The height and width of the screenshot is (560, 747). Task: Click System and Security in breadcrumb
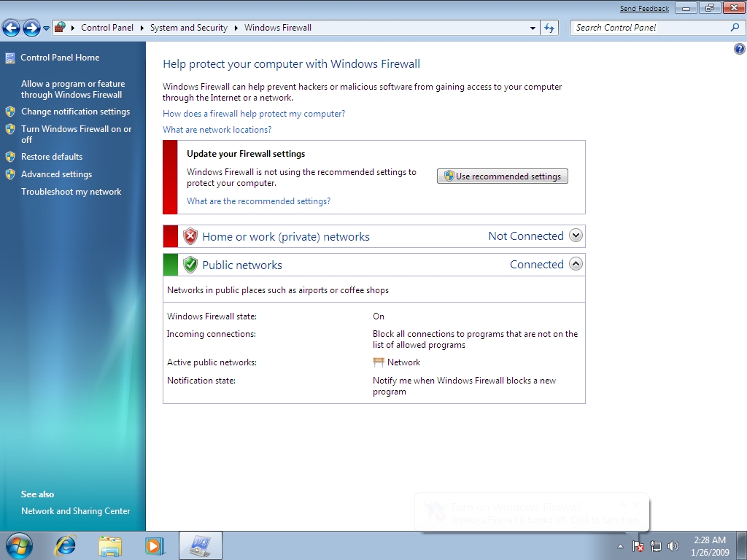click(x=189, y=28)
